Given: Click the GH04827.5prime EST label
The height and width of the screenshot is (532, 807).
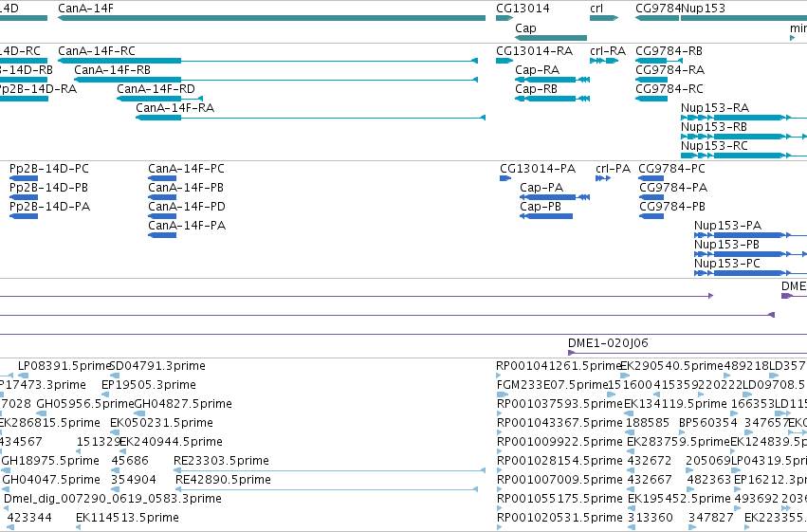Looking at the screenshot, I should [x=183, y=404].
